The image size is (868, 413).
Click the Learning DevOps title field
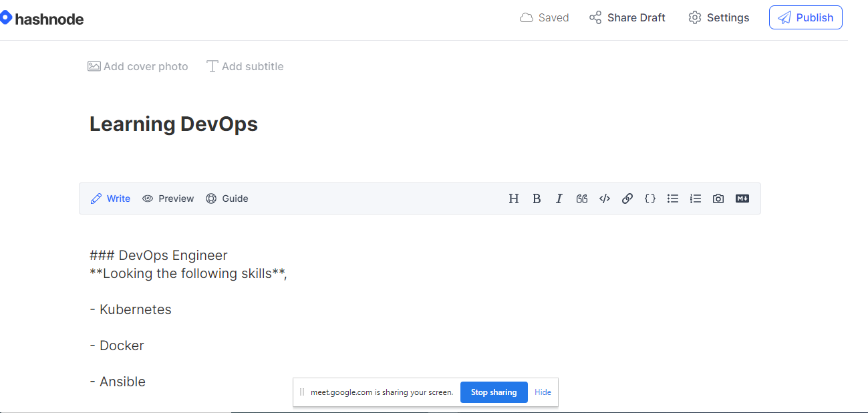tap(174, 124)
